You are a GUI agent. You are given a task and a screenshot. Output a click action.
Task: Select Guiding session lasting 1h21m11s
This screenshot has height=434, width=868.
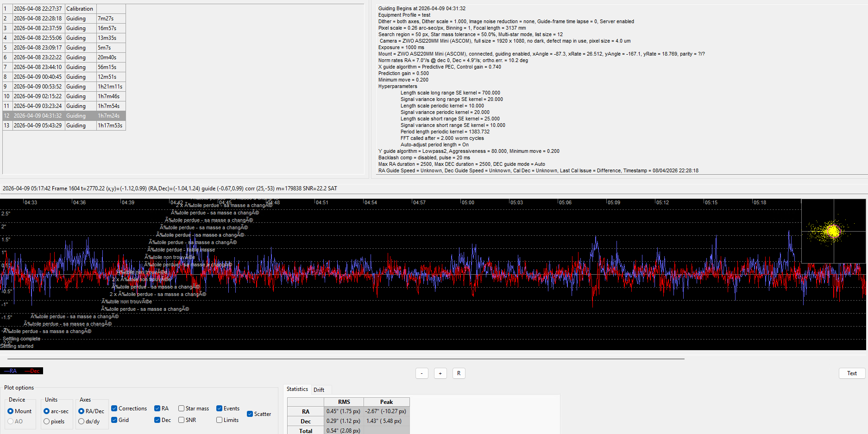(64, 87)
